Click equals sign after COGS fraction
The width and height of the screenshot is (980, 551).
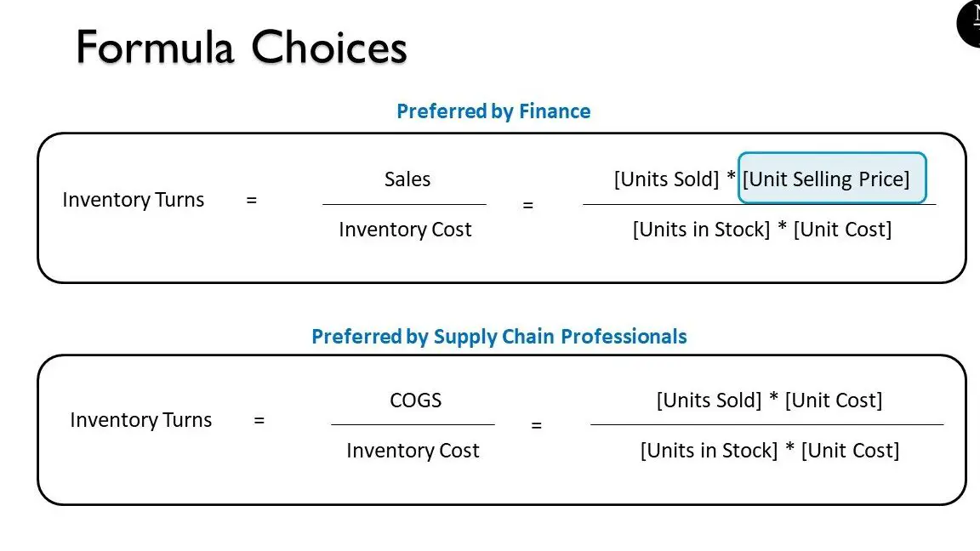click(x=536, y=425)
